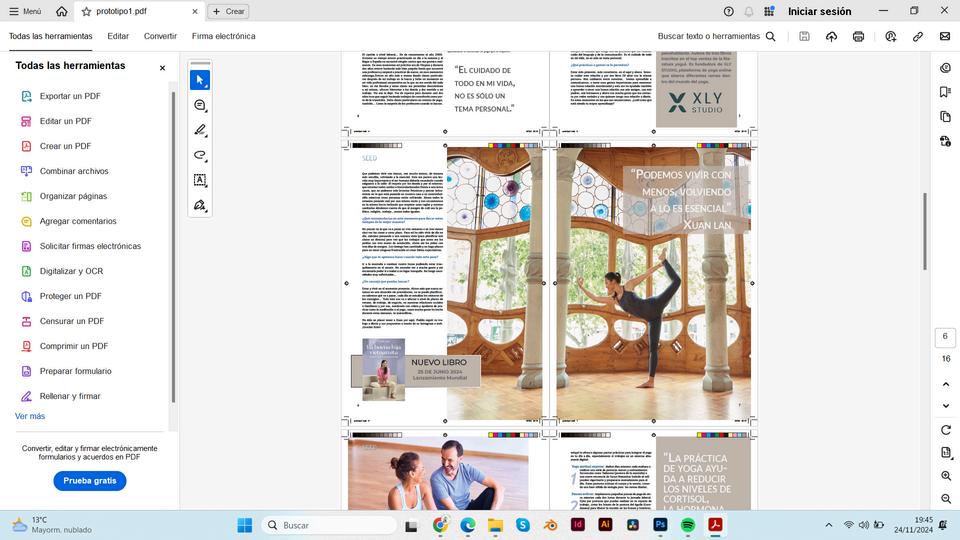This screenshot has width=960, height=540.
Task: Click the save disk icon
Action: (x=804, y=36)
